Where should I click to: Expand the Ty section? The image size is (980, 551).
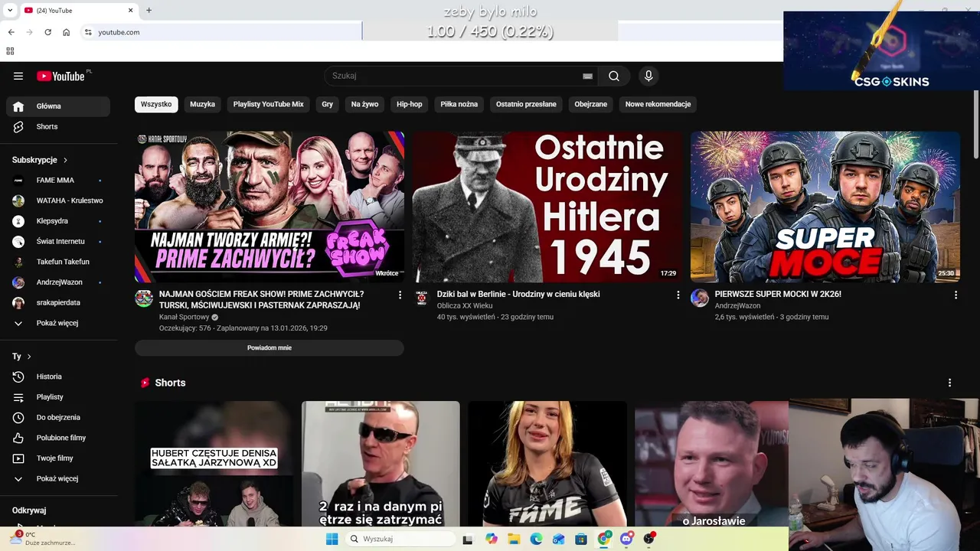[21, 357]
